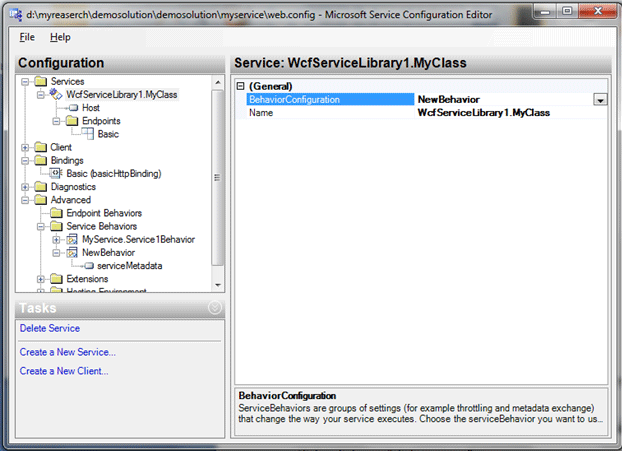Viewport: 622px width, 451px height.
Task: Collapse the WcfServiceLibrary1.MyClass node
Action: click(40, 95)
